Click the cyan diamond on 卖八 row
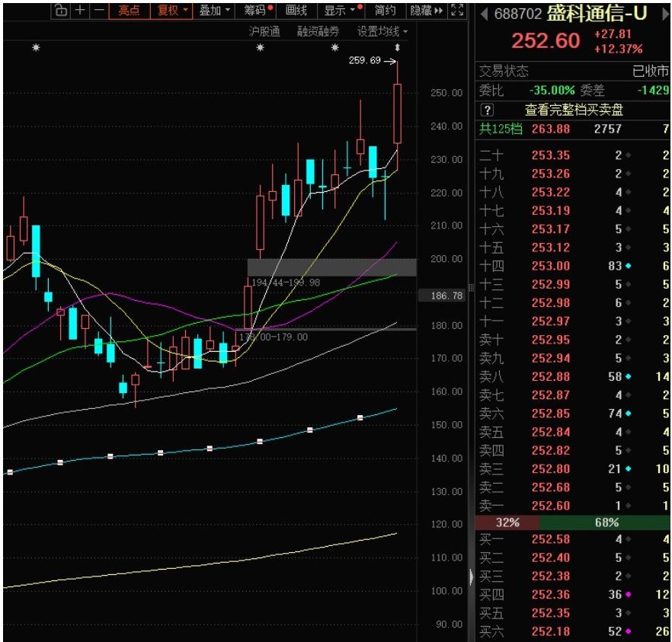 click(x=629, y=376)
